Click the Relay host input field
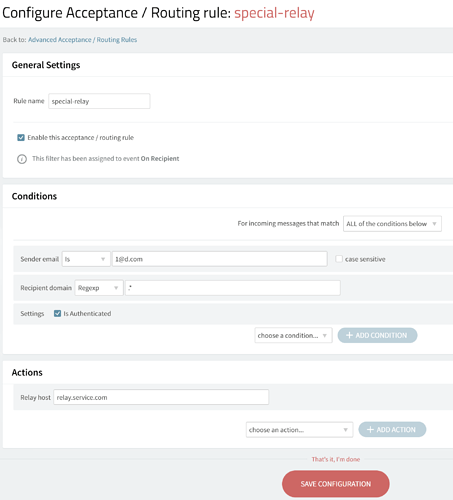Viewport: 453px width, 500px height. click(x=161, y=397)
